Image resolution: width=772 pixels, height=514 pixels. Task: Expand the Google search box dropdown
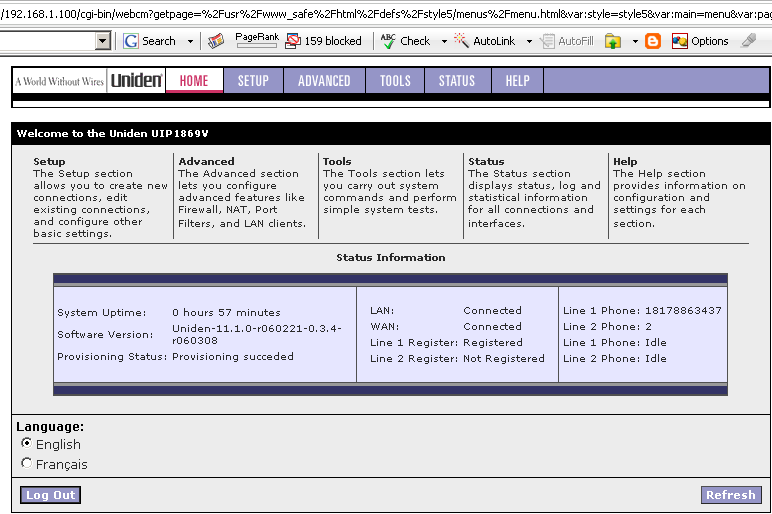tap(103, 41)
